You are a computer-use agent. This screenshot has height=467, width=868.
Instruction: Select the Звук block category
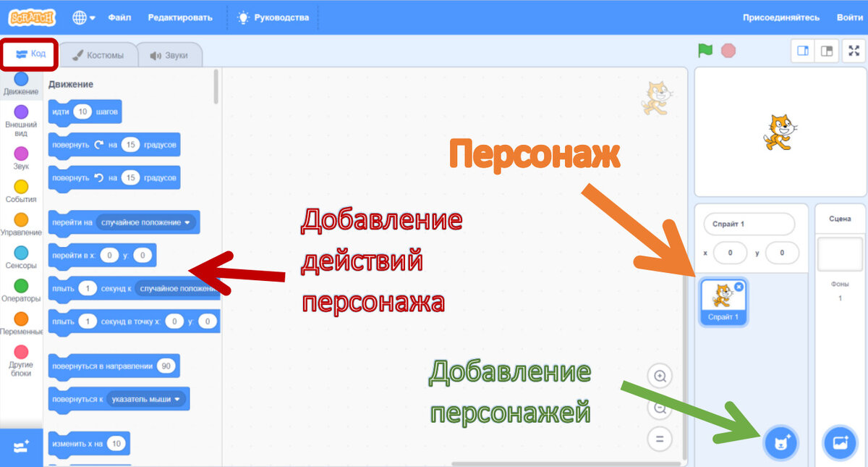(x=22, y=159)
